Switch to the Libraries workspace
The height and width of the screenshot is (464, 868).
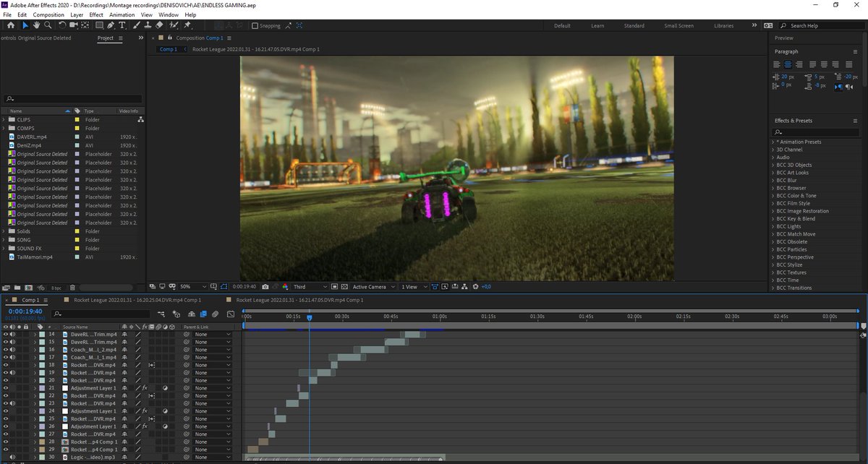pos(723,26)
